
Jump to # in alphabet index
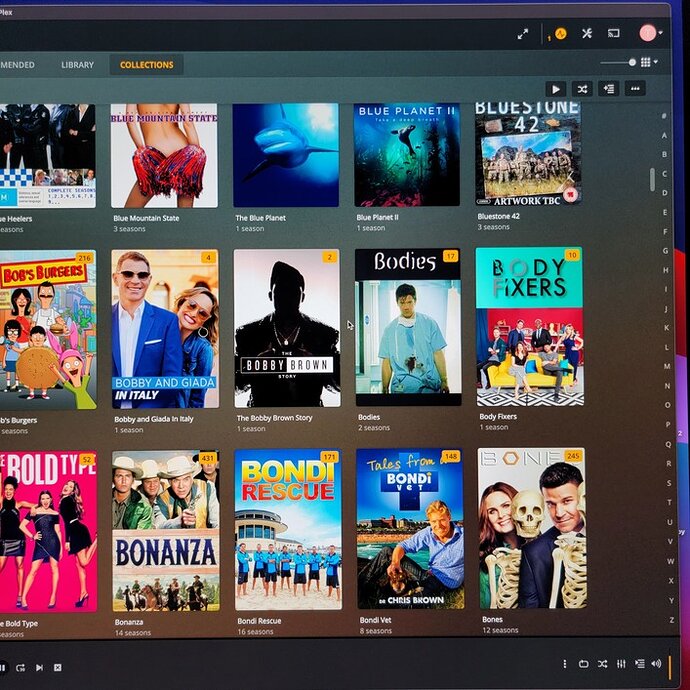(x=664, y=116)
